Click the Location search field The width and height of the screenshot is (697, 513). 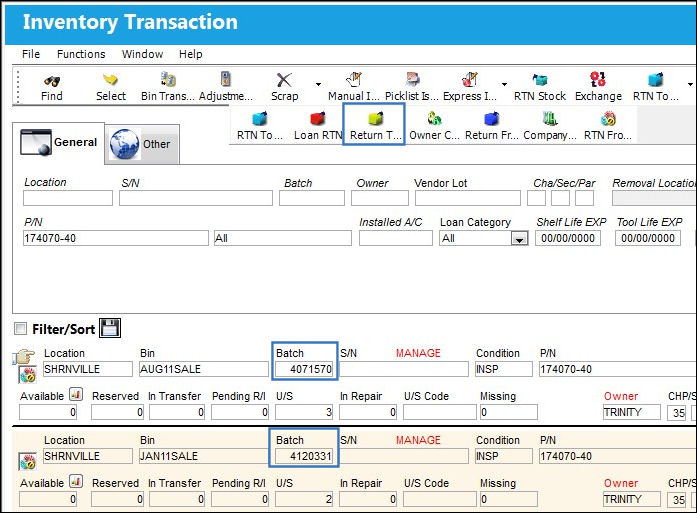[x=68, y=198]
